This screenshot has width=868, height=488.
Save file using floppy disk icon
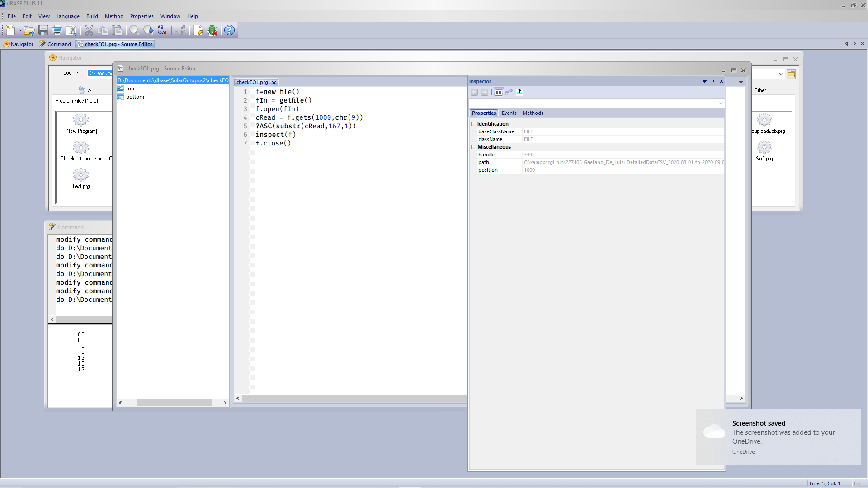pos(43,30)
